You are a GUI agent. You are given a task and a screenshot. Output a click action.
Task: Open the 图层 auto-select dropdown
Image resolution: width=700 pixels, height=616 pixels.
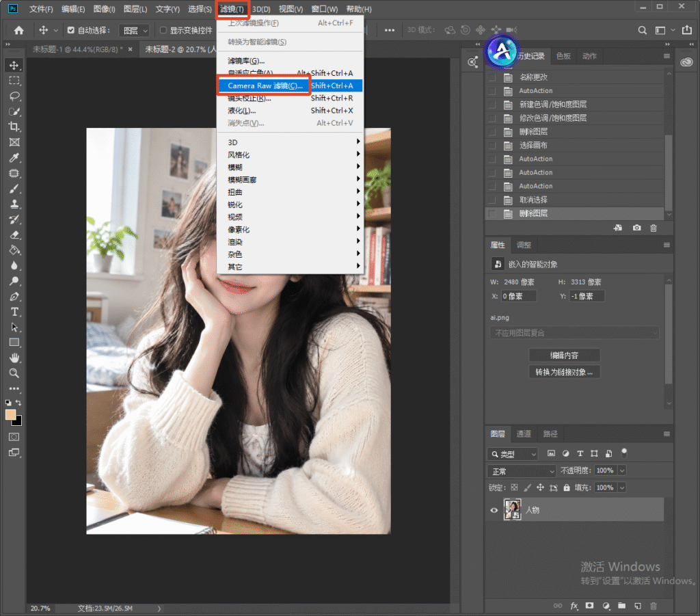click(x=134, y=30)
